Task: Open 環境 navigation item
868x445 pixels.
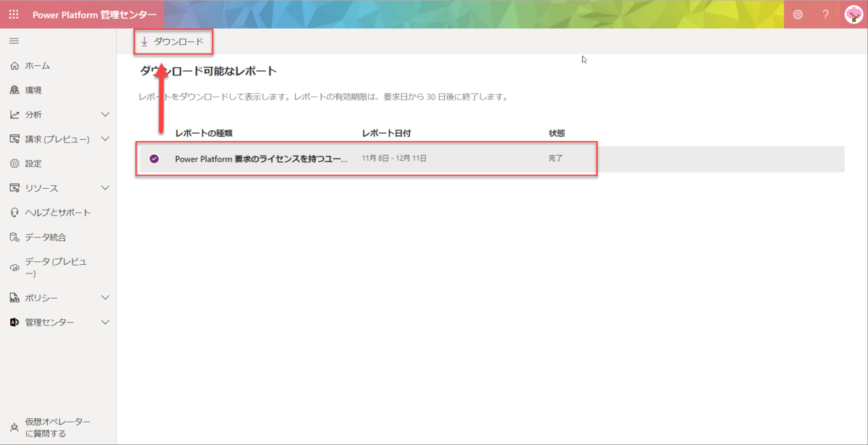Action: coord(33,90)
